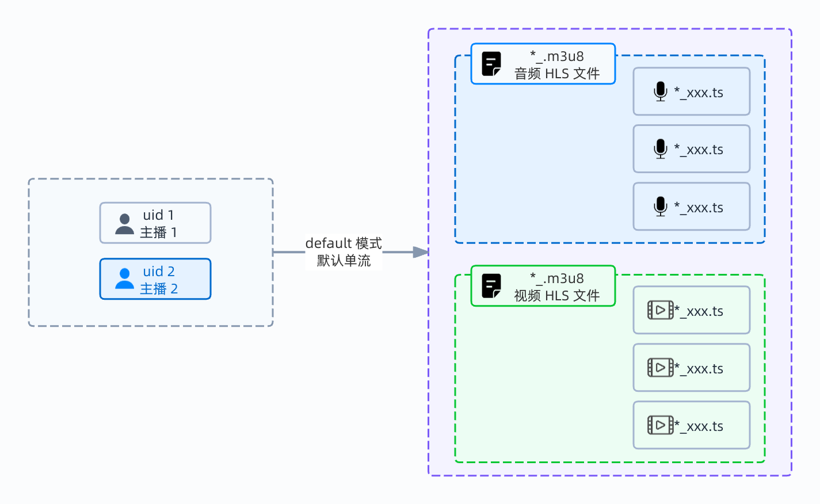
Task: Click the blue user icon beside uid 2
Action: point(124,278)
